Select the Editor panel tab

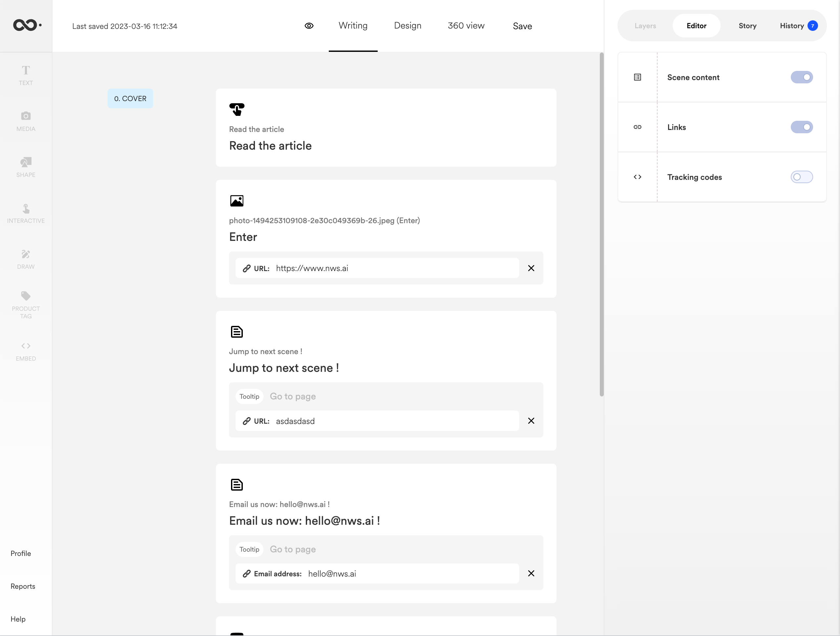[x=697, y=26]
